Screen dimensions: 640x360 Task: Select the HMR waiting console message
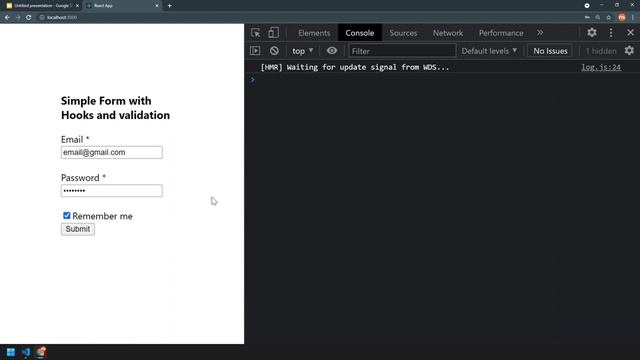click(x=355, y=67)
